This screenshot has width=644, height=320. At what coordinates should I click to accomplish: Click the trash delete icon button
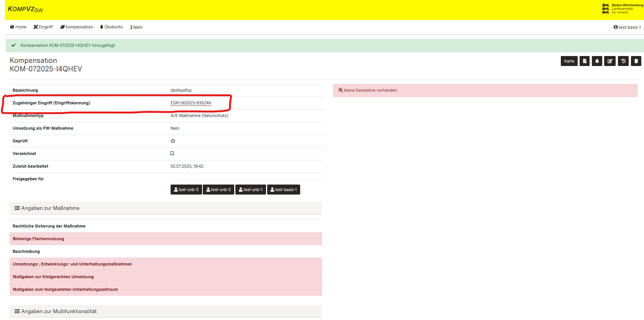636,61
